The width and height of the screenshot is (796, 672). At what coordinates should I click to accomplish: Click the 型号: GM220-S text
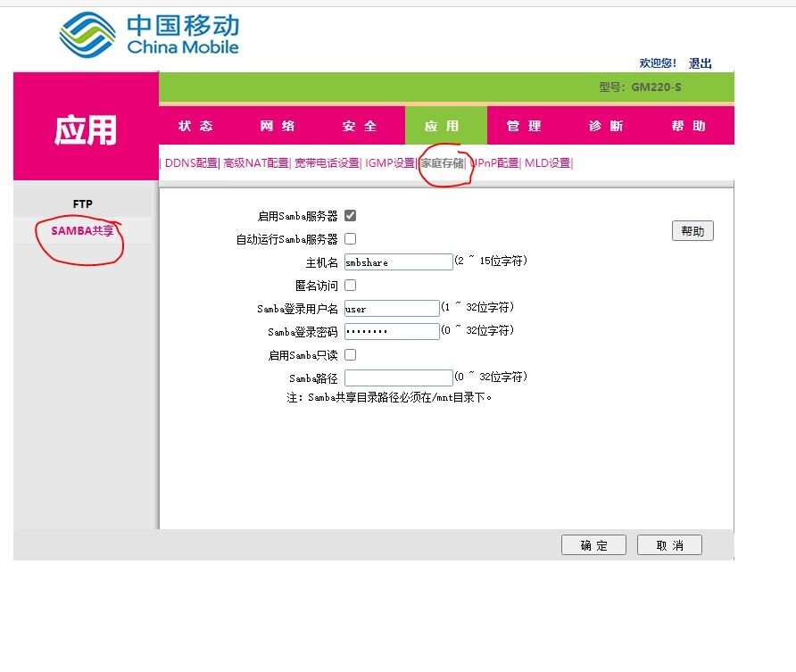coord(640,87)
